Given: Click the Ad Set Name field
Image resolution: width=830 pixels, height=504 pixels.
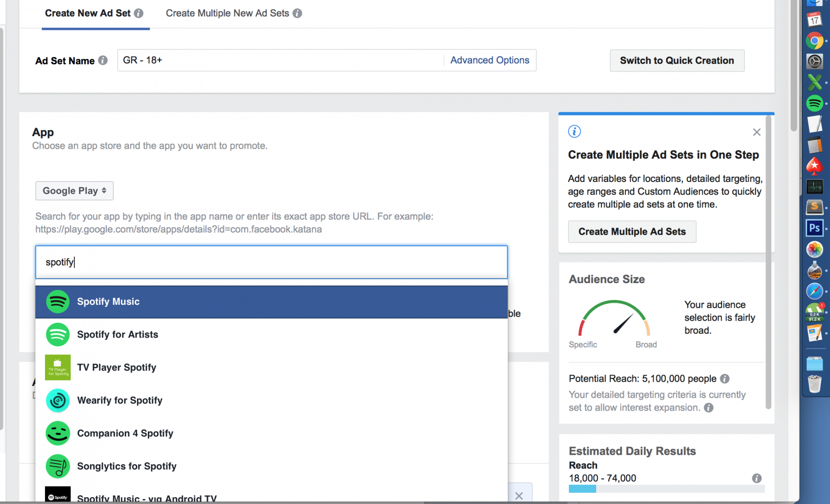Looking at the screenshot, I should tap(280, 60).
